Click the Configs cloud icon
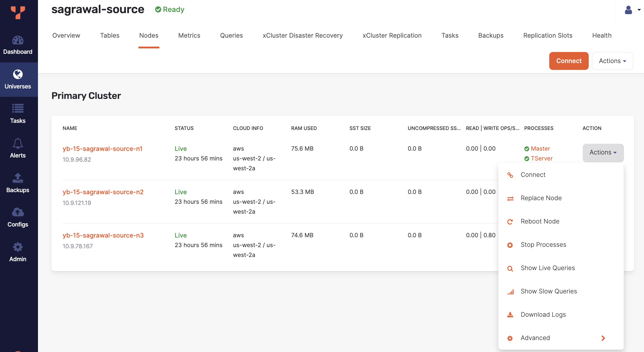Viewport: 644px width, 352px height. 18,212
